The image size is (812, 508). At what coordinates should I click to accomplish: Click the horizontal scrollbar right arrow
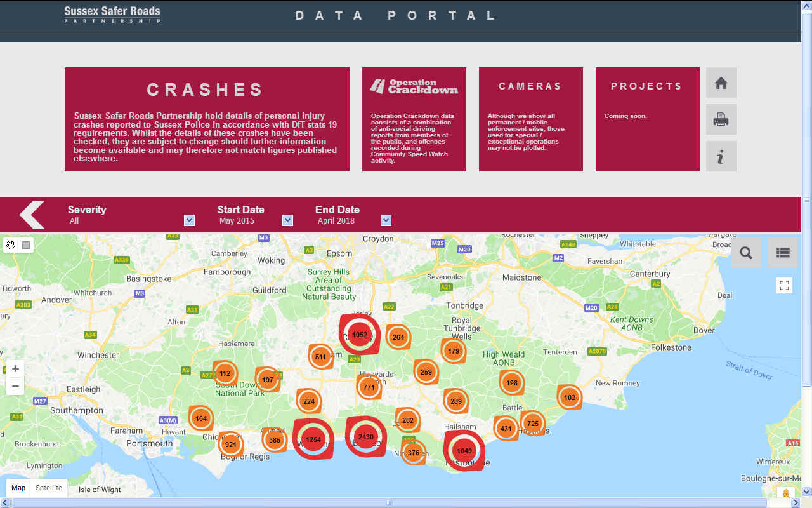click(x=796, y=503)
